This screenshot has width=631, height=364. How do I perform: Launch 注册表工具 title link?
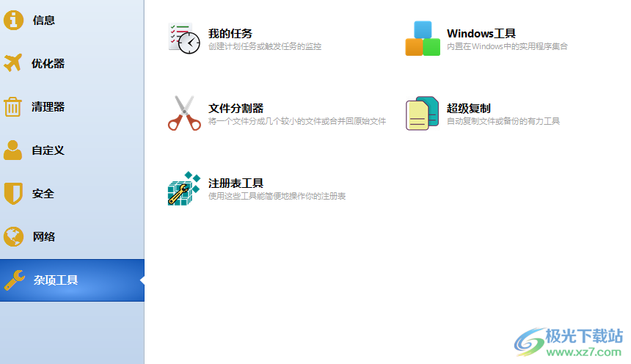click(x=236, y=183)
